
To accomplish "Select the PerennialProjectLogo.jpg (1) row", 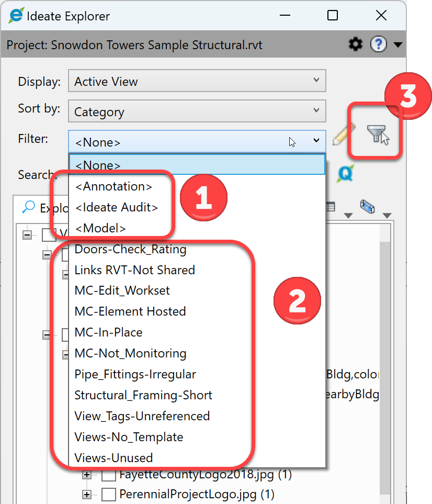I will click(197, 494).
